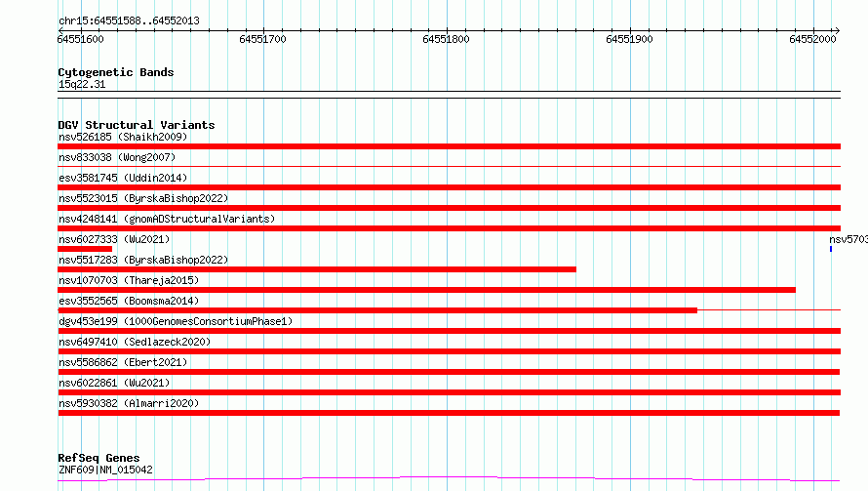Open the nsv833038 (Wong2007) label
This screenshot has height=491, width=868.
coord(117,157)
